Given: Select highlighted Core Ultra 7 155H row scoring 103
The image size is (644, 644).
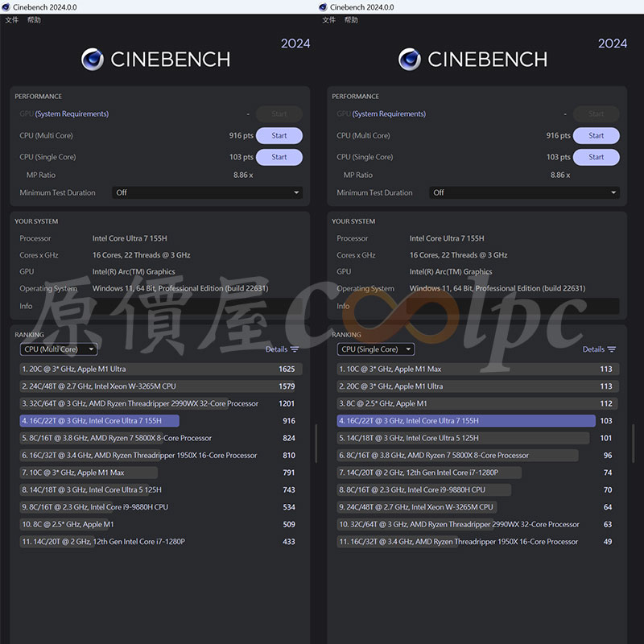Looking at the screenshot, I should tap(478, 420).
